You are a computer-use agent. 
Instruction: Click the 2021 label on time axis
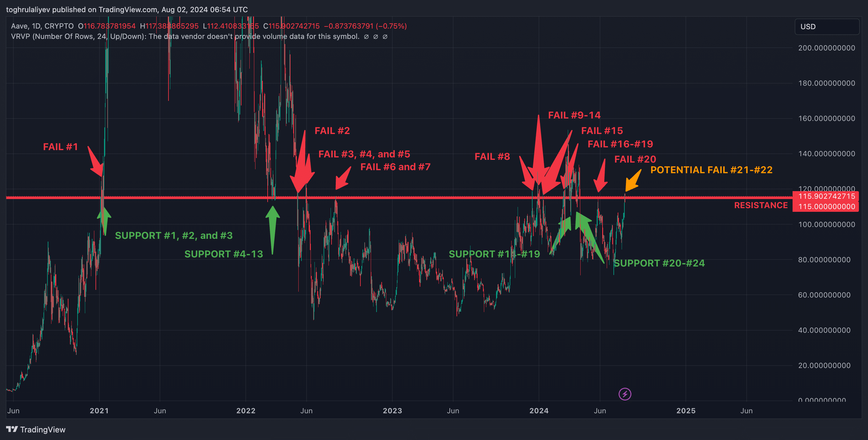point(99,411)
